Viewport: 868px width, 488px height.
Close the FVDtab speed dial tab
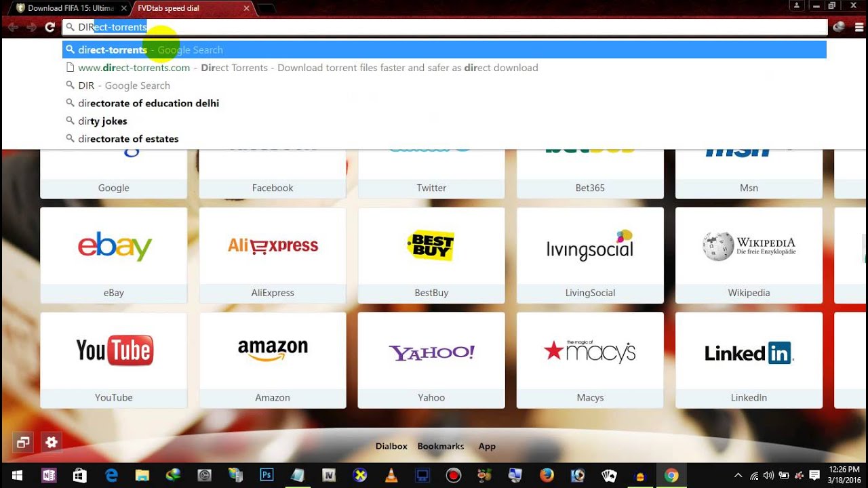pos(246,8)
